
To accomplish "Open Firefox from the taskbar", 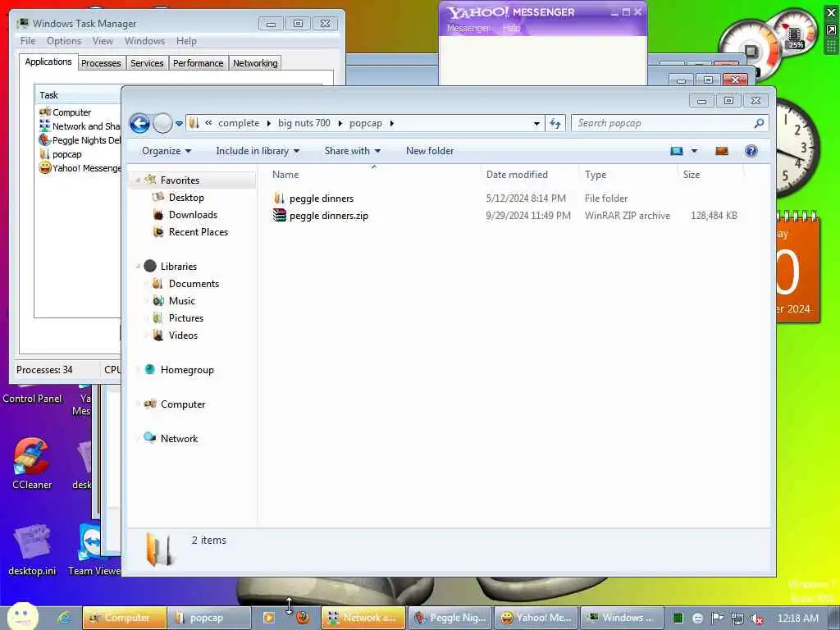I will coord(304,618).
